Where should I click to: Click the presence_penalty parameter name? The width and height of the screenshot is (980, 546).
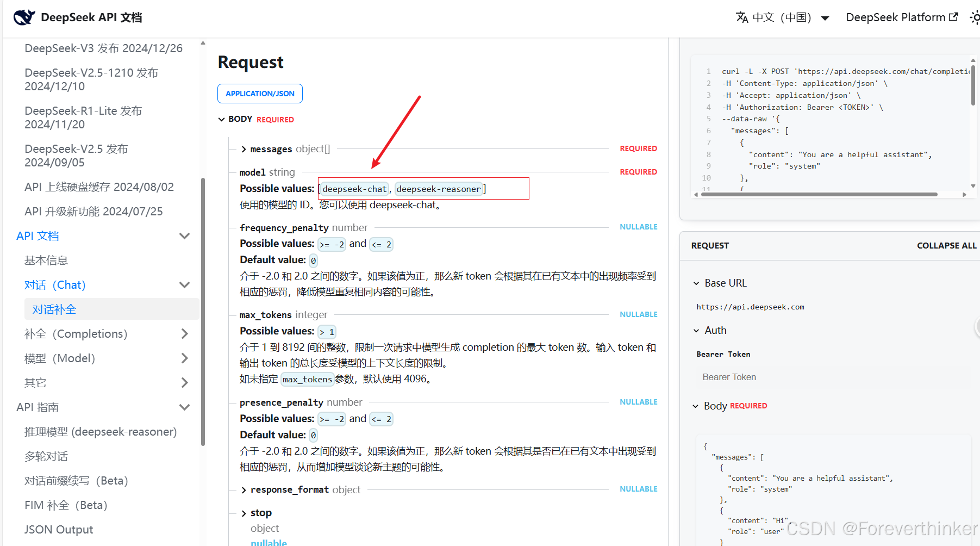(282, 402)
